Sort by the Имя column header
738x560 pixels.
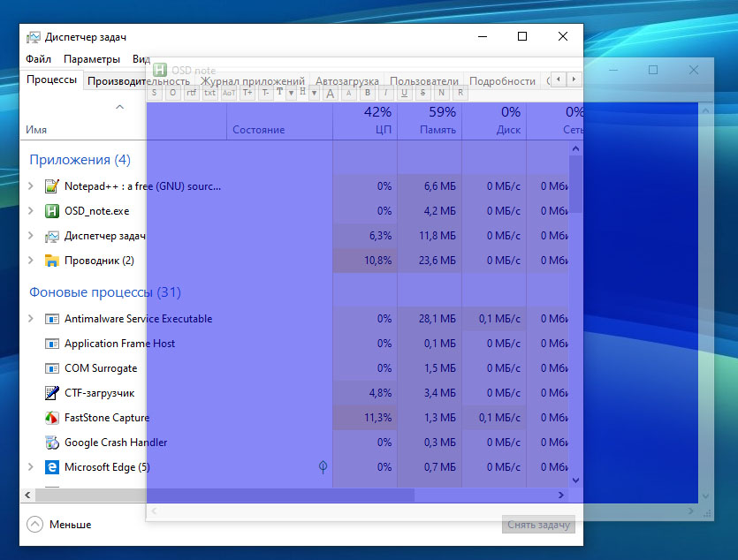[x=124, y=121]
